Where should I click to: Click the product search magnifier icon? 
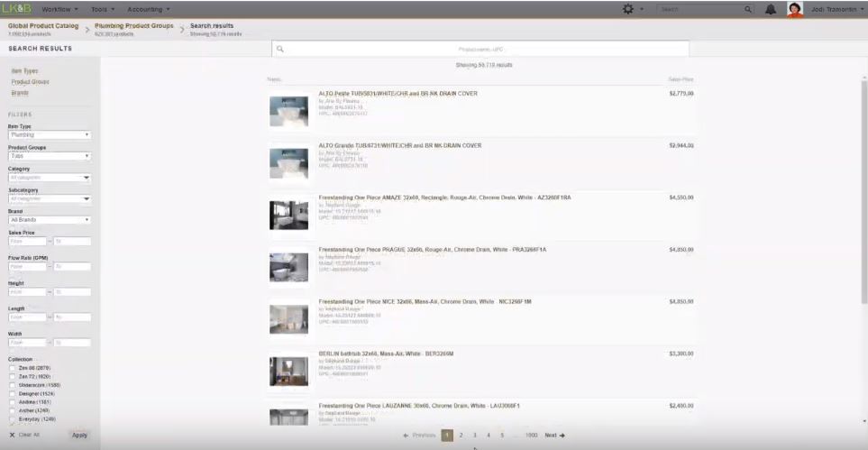point(280,49)
